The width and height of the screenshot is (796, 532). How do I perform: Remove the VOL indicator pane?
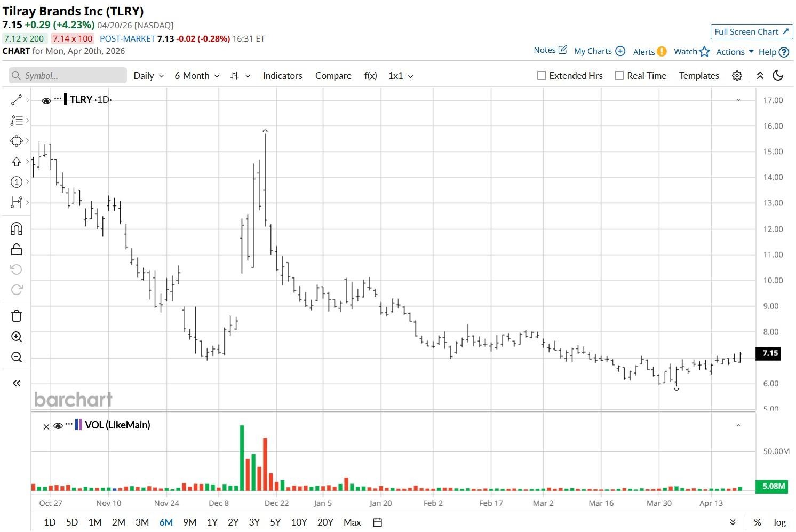pyautogui.click(x=46, y=426)
